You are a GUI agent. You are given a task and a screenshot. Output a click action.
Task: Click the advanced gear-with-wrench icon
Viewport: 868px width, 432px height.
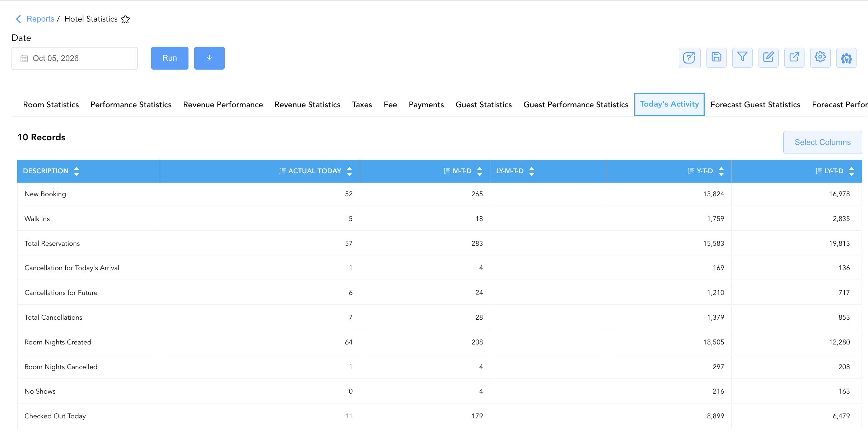846,58
